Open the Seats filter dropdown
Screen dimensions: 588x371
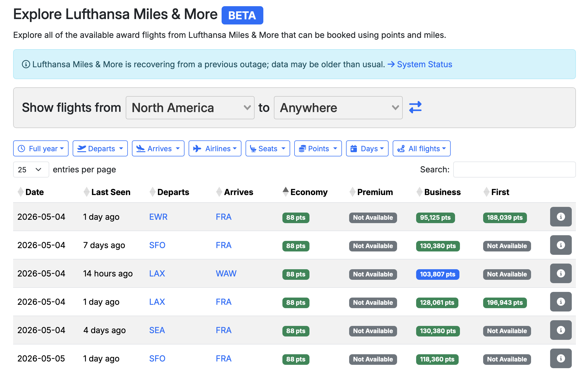tap(268, 148)
